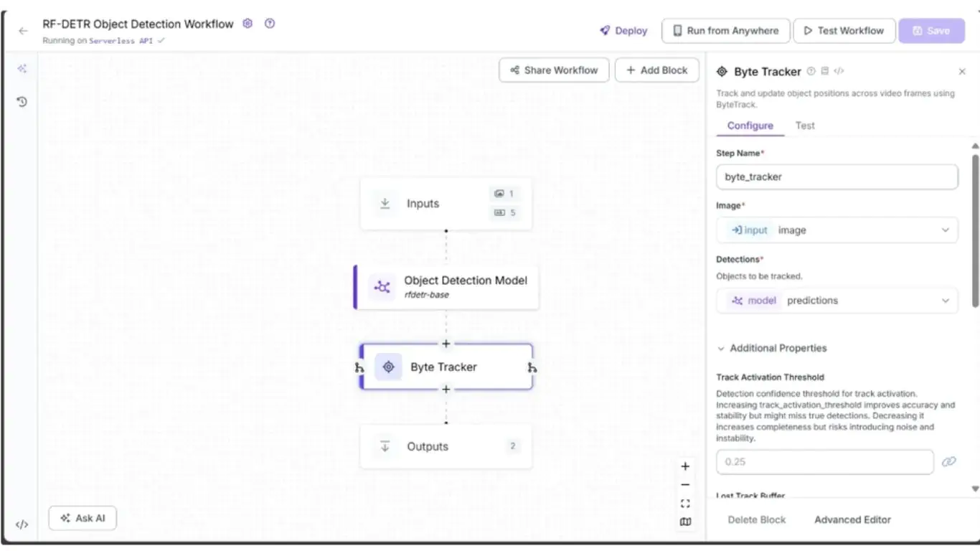Add a block above the Byte Tracker node
Screen dimensions: 980x551
point(446,344)
